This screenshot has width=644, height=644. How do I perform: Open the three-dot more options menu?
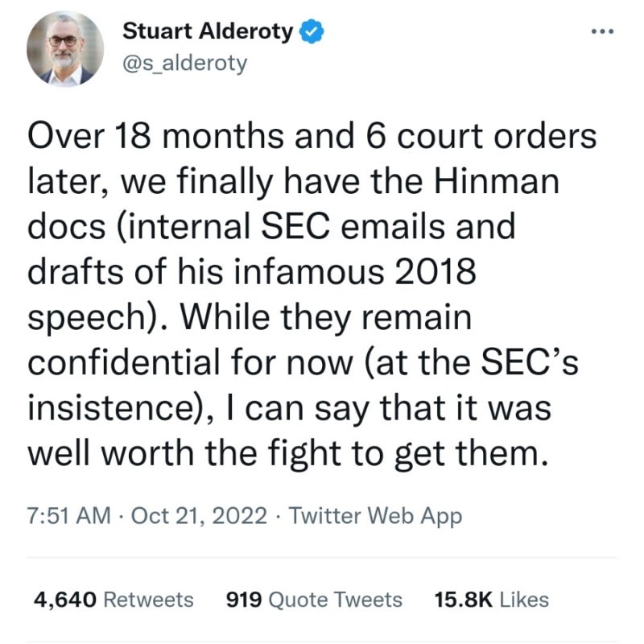(602, 31)
